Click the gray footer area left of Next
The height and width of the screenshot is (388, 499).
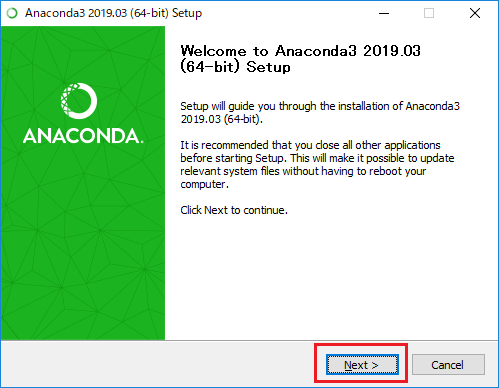pyautogui.click(x=157, y=364)
